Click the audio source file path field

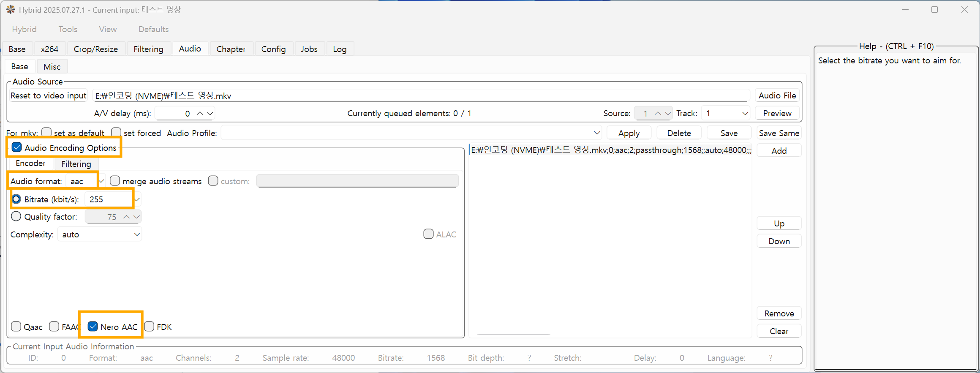coord(421,95)
